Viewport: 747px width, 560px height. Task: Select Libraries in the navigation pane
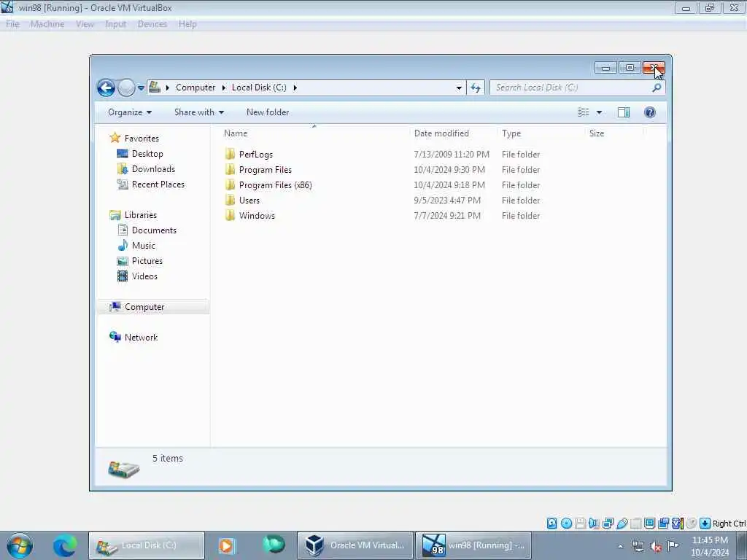[x=141, y=215]
